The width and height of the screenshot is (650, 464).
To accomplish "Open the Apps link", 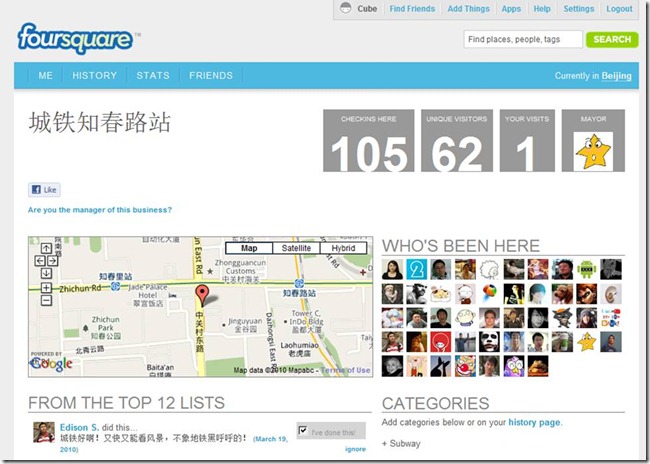I will tap(511, 9).
